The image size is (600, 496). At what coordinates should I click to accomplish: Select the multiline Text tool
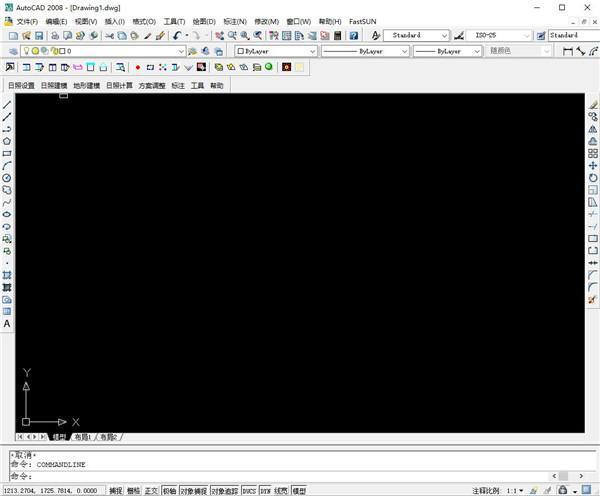tap(7, 324)
